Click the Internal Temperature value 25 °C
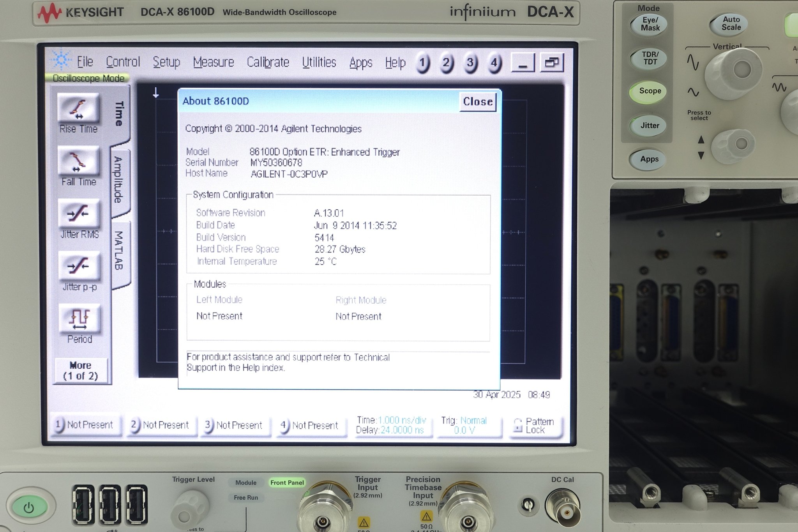This screenshot has width=798, height=532. (x=325, y=262)
